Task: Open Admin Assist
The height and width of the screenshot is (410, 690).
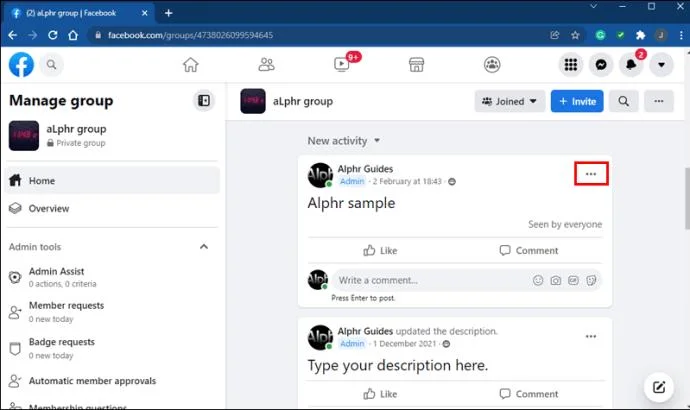Action: click(112, 277)
